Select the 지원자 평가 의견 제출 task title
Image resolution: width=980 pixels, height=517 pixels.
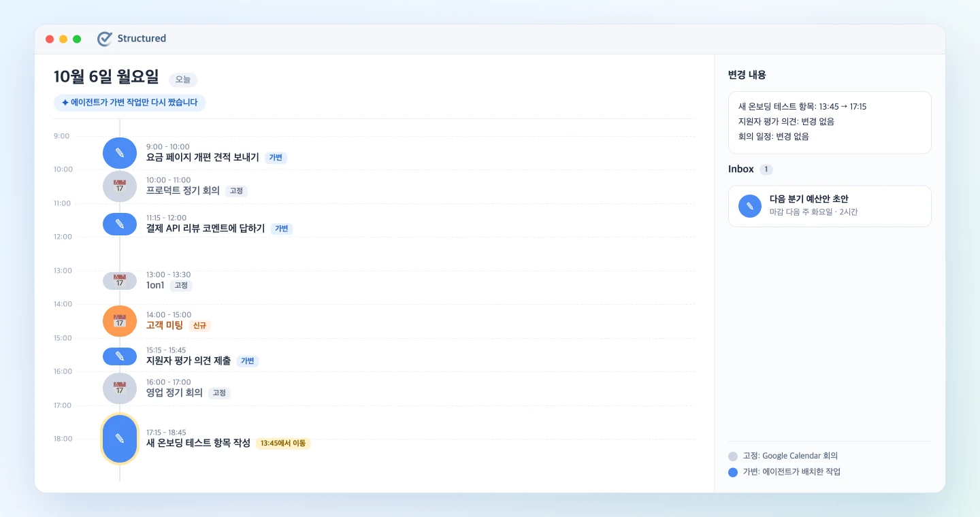tap(189, 361)
